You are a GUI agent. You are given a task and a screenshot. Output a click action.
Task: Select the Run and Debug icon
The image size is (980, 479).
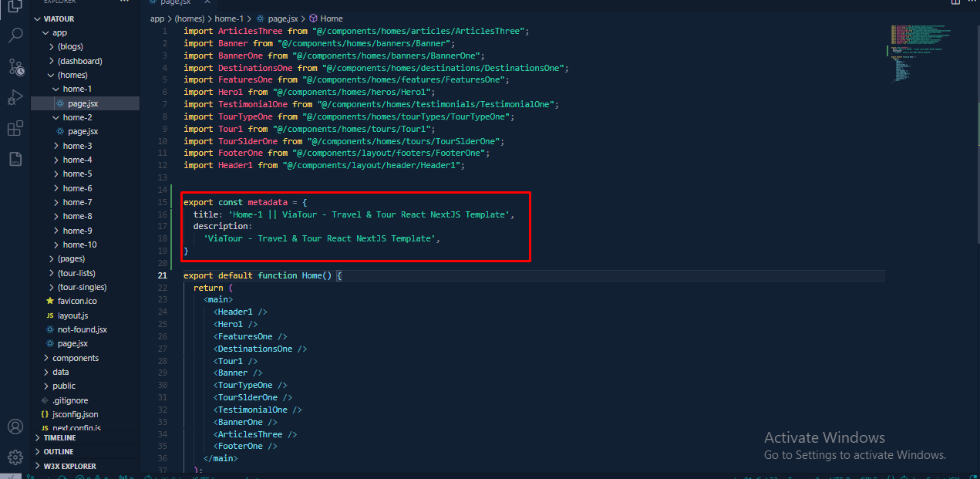(15, 96)
